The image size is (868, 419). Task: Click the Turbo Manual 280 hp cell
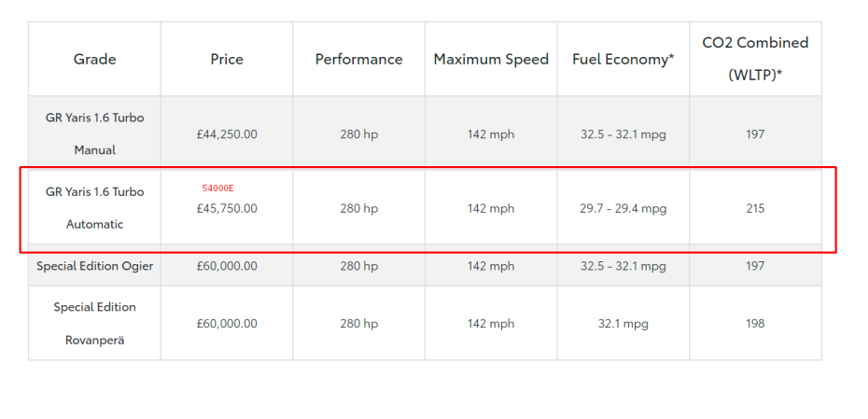(x=358, y=134)
